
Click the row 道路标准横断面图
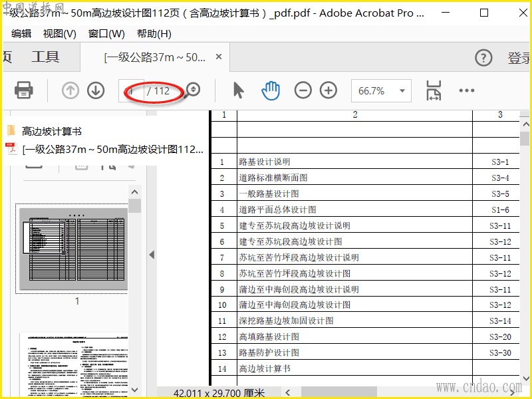(x=365, y=178)
